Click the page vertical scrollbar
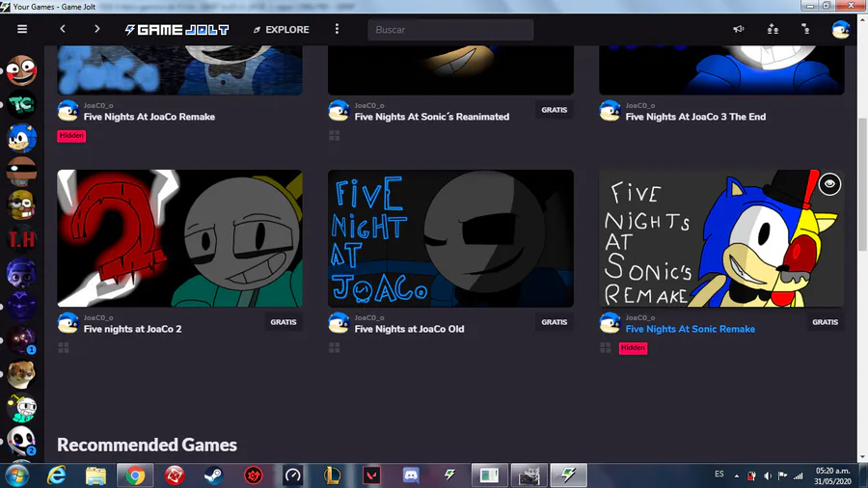The height and width of the screenshot is (488, 868). [862, 183]
